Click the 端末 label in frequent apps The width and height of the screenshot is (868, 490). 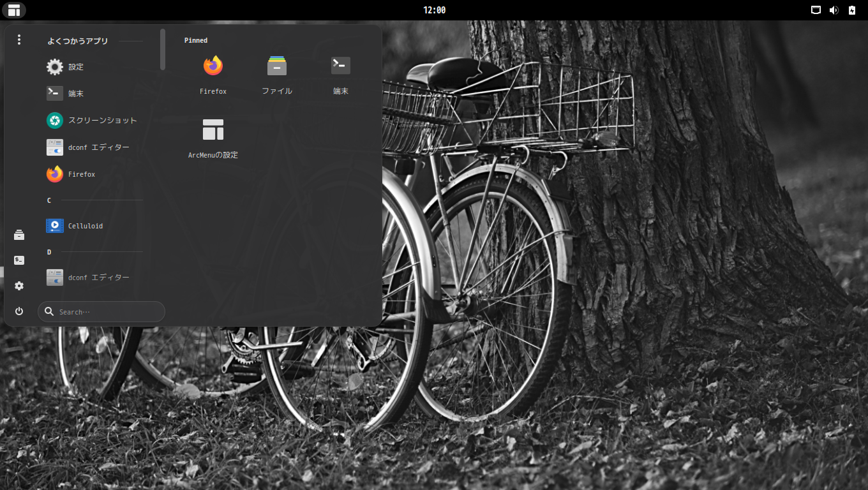point(76,94)
